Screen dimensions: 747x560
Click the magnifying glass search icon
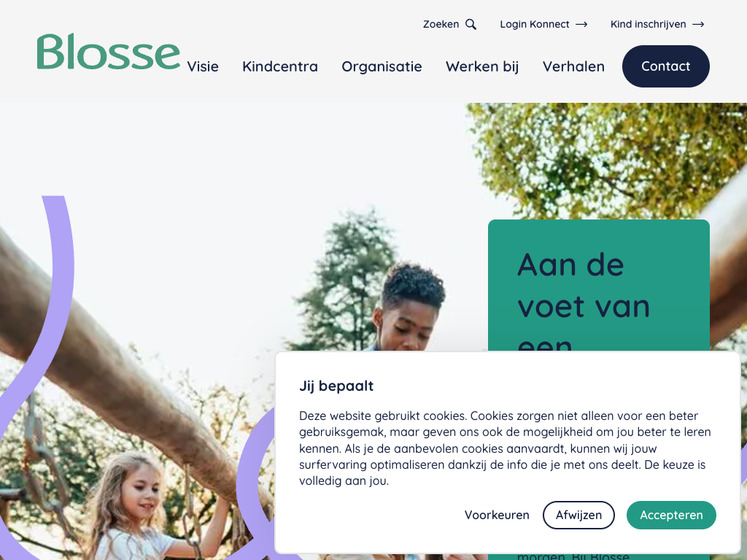point(471,24)
